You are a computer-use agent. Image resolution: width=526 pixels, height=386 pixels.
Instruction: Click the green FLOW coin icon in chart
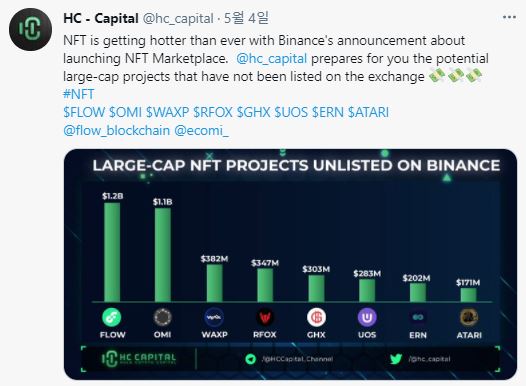pos(112,317)
